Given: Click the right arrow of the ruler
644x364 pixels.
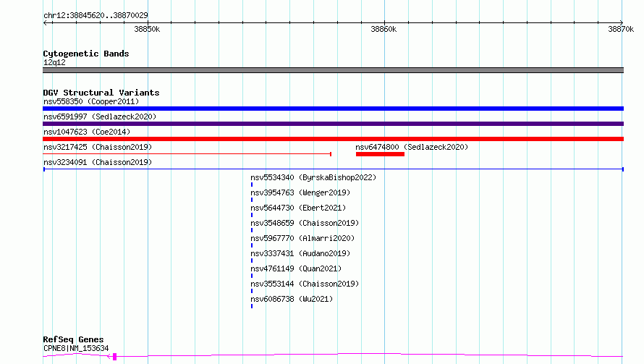Looking at the screenshot, I should point(621,22).
